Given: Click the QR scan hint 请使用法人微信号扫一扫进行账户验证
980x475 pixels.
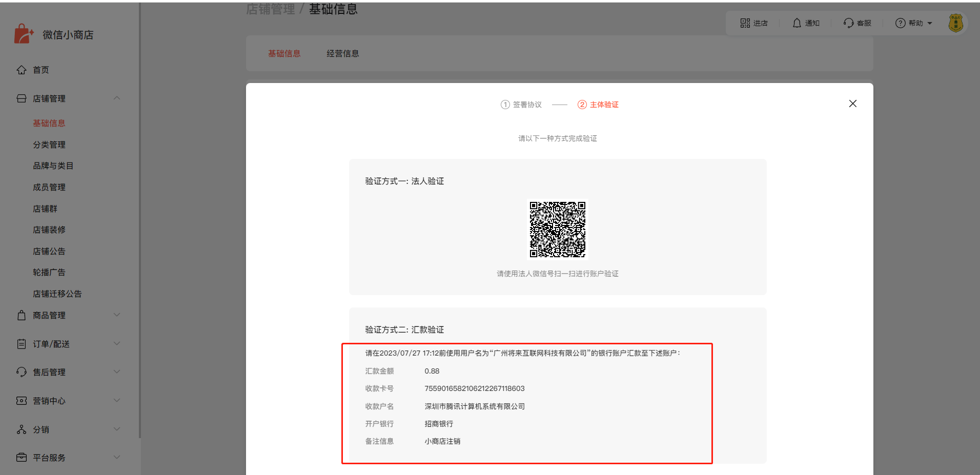Looking at the screenshot, I should pyautogui.click(x=558, y=274).
